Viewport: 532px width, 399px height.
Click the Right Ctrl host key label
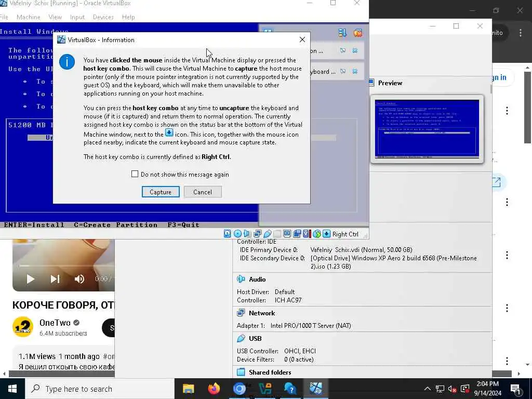coord(345,234)
